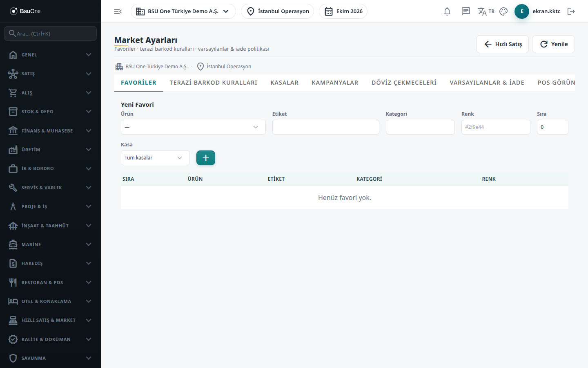Viewport: 588px width, 368px height.
Task: Click the Hızlı Satış back button
Action: [502, 44]
